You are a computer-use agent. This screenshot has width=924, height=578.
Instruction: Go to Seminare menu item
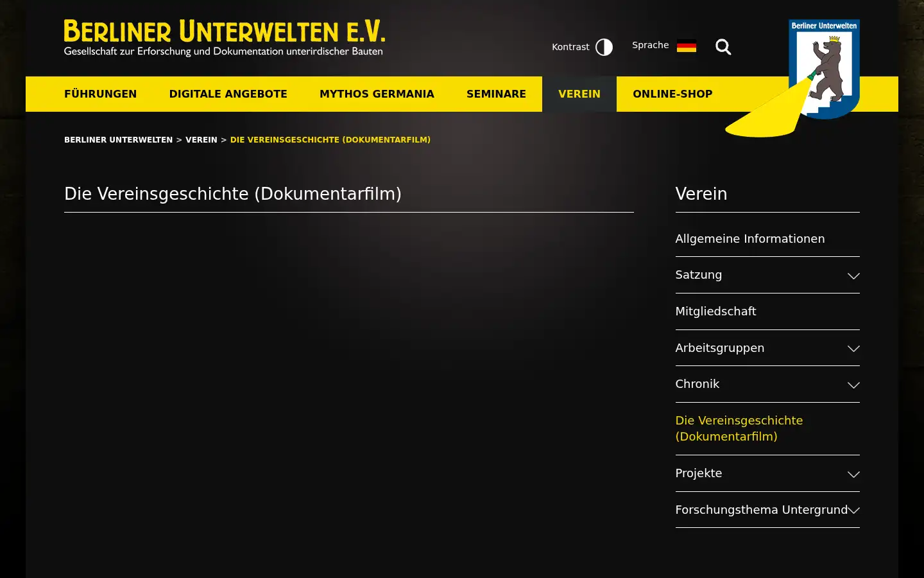pos(496,94)
